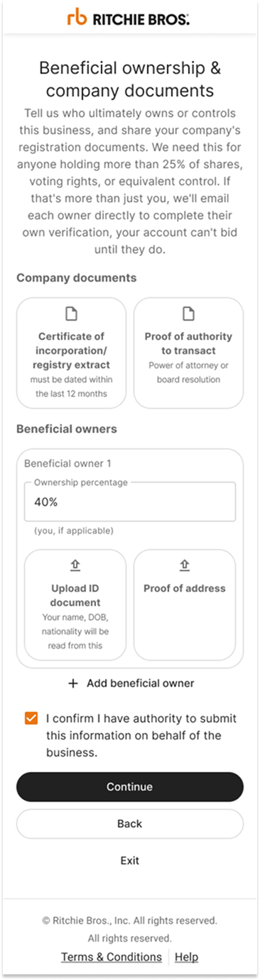
Task: Click the upload arrow icon for Proof of address
Action: [x=185, y=565]
